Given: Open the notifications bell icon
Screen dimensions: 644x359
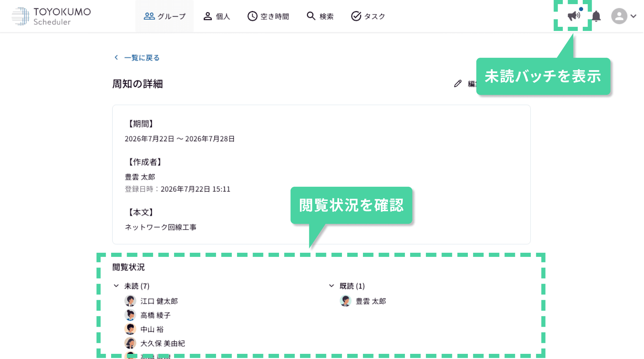Looking at the screenshot, I should coord(596,16).
